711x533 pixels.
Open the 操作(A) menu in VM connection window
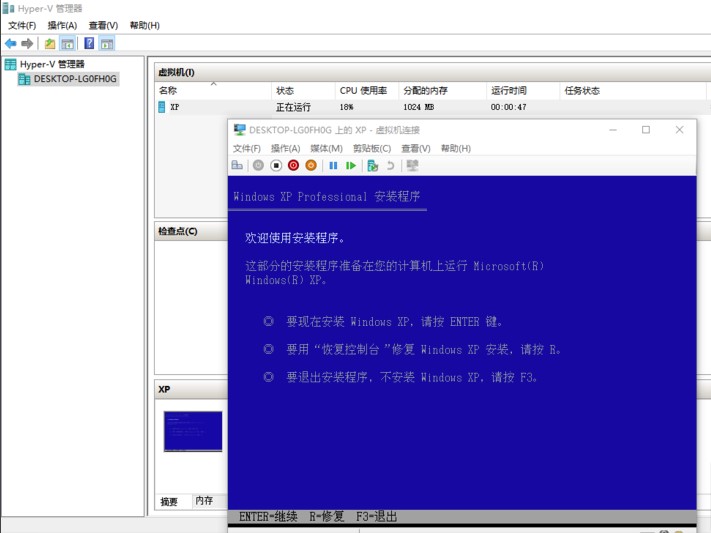click(x=286, y=148)
